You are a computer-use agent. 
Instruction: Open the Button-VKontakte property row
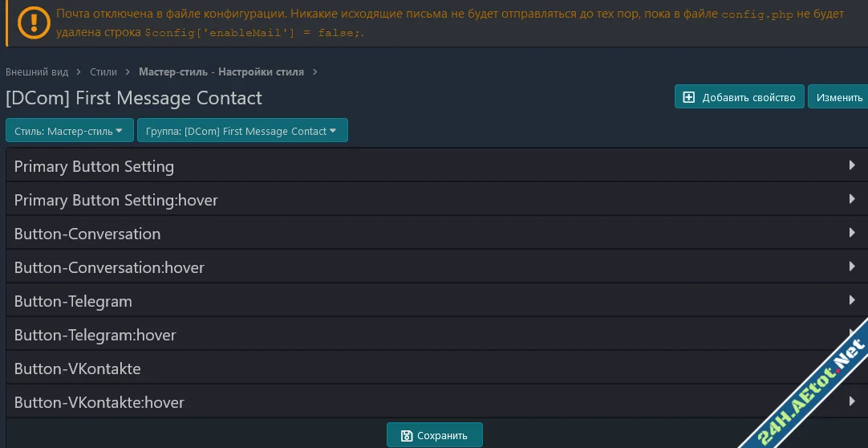point(77,369)
